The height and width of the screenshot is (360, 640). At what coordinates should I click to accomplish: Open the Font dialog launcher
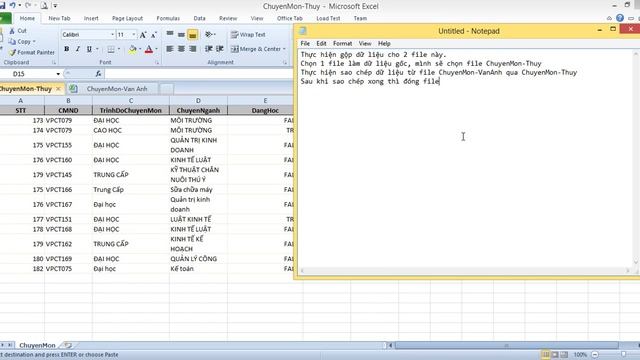(x=157, y=62)
